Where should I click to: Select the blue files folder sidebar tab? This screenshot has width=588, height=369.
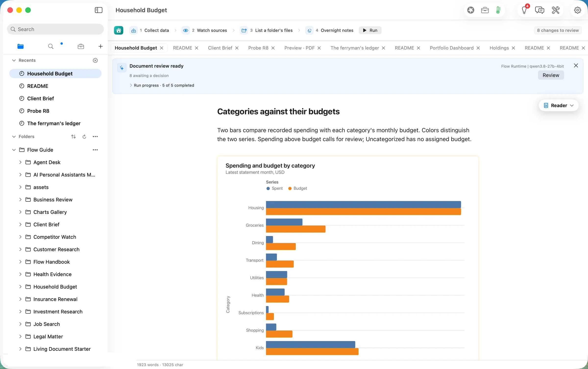point(21,46)
